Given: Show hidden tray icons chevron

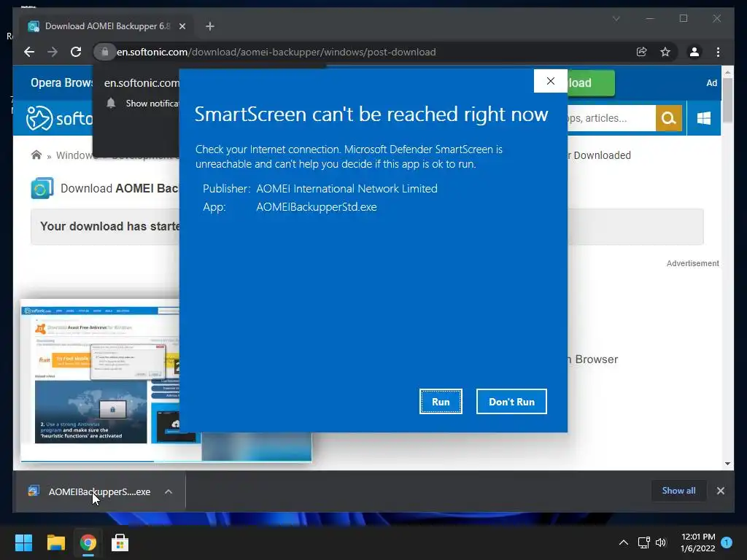Looking at the screenshot, I should point(623,542).
